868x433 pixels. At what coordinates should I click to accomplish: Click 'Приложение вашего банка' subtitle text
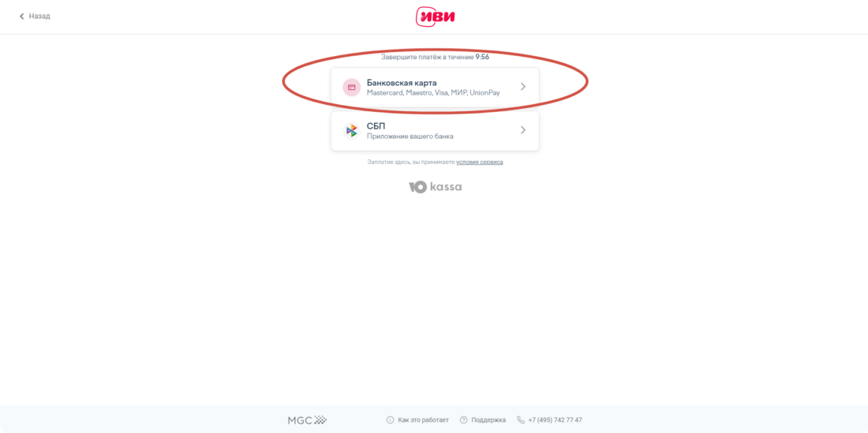pyautogui.click(x=410, y=136)
